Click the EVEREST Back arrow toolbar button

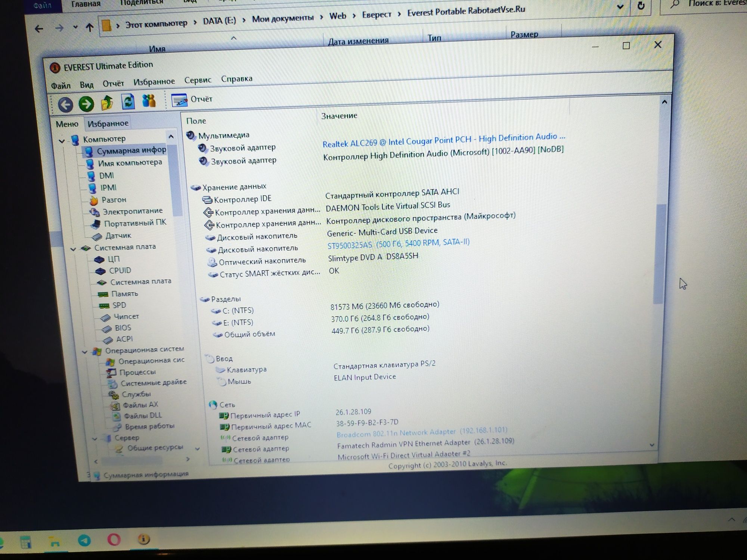[x=65, y=105]
